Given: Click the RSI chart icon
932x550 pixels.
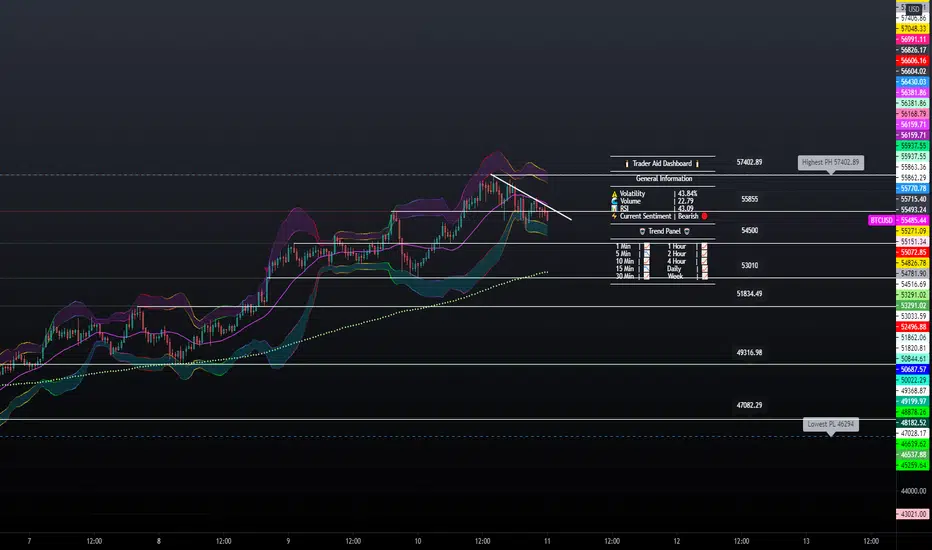Looking at the screenshot, I should (614, 208).
